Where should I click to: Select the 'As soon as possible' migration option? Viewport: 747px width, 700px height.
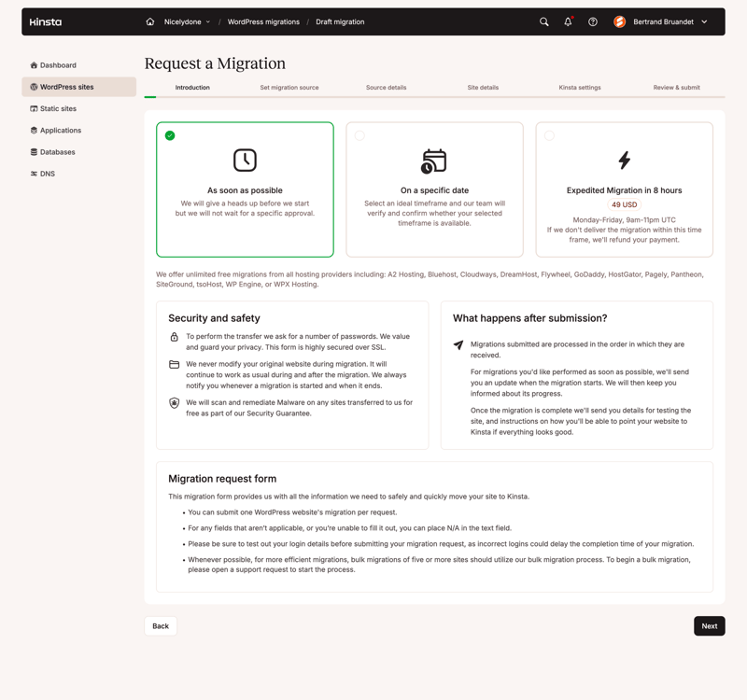tap(245, 189)
